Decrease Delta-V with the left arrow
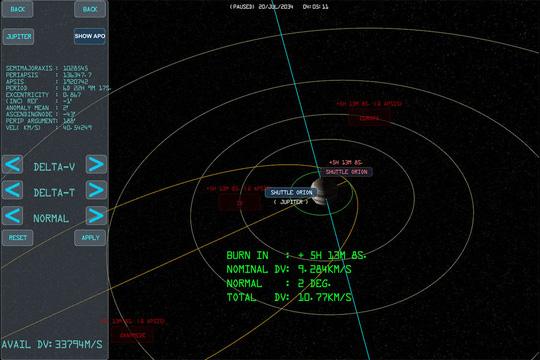 coord(13,165)
